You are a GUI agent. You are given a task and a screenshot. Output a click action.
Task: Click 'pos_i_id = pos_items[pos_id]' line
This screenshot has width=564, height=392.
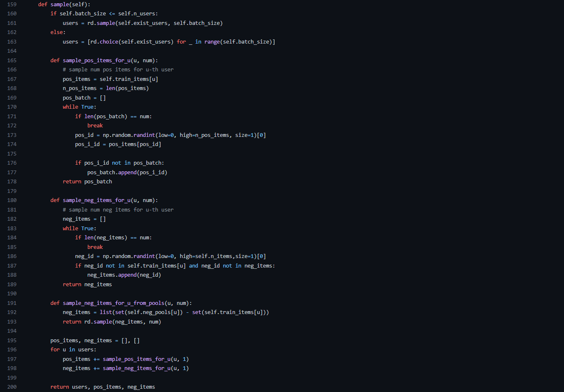tap(118, 144)
